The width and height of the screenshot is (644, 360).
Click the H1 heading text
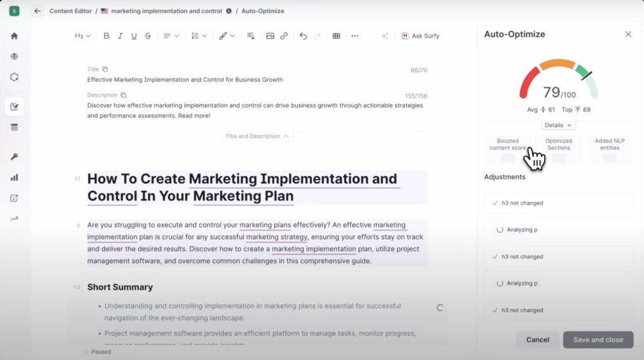257,187
